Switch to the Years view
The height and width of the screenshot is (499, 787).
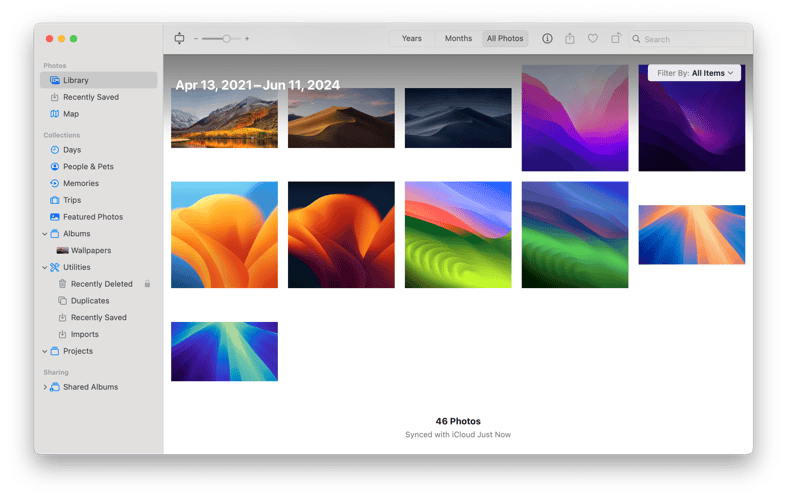click(x=412, y=39)
